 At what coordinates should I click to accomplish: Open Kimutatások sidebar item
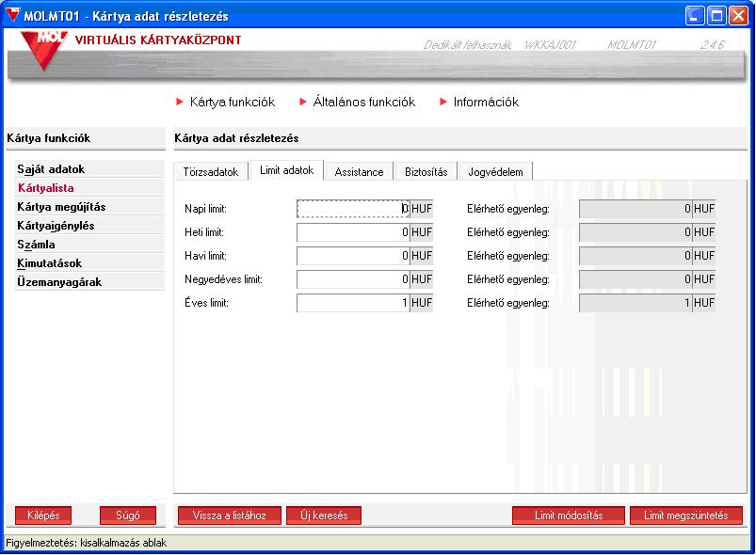[89, 263]
